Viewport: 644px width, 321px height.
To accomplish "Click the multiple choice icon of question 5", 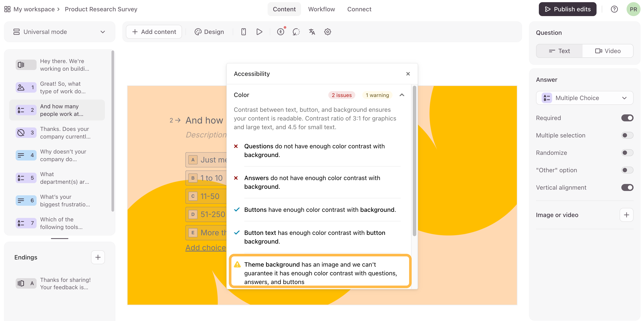I will [x=26, y=178].
